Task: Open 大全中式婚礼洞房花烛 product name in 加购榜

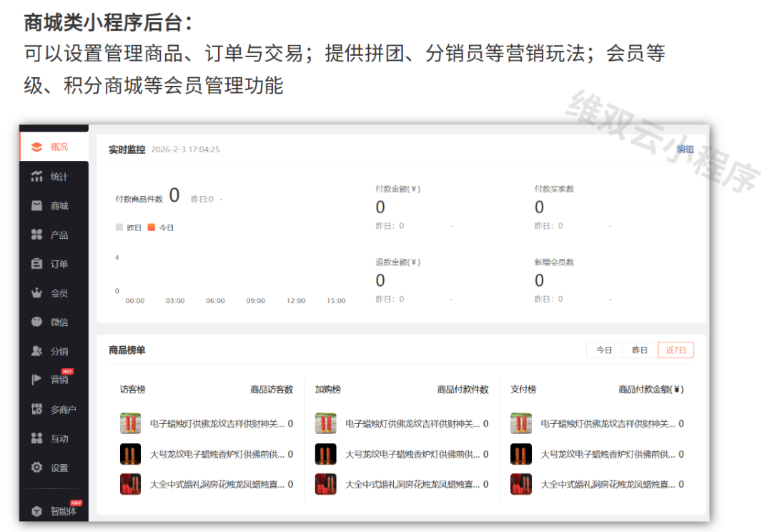Action: 412,485
